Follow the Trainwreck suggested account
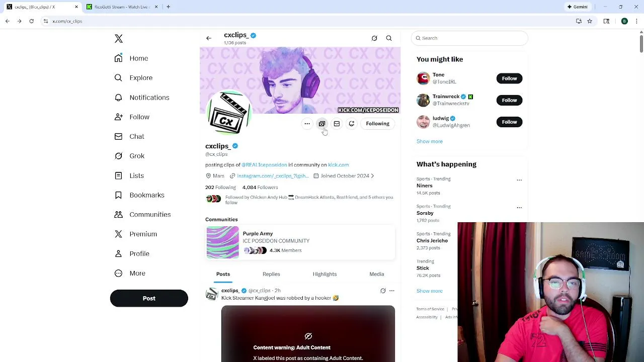644x362 pixels. pyautogui.click(x=509, y=100)
